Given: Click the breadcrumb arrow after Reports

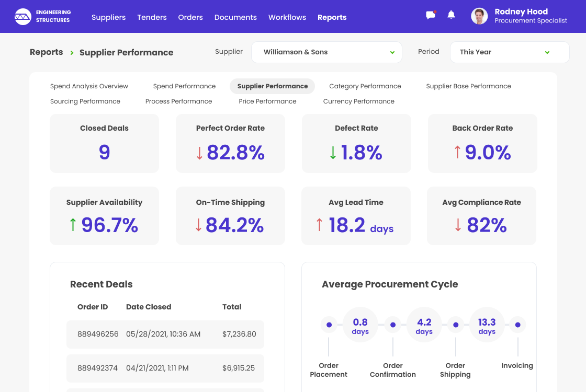Looking at the screenshot, I should click(72, 52).
